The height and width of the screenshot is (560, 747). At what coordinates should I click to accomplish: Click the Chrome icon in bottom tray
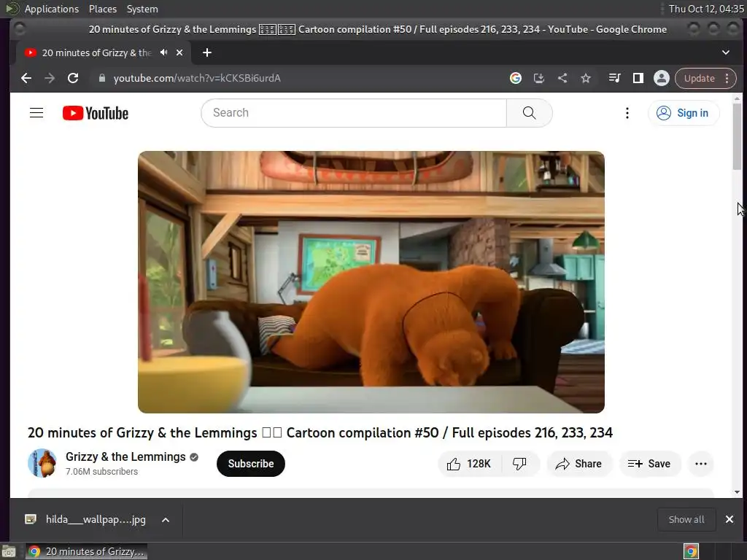(x=691, y=551)
